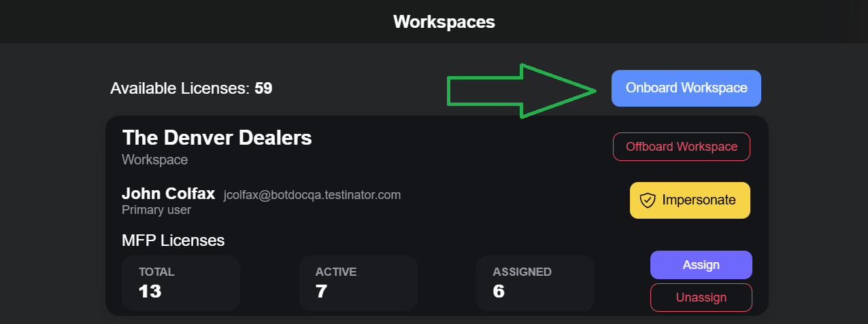Viewport: 868px width, 324px height.
Task: Unassign an MFP license
Action: click(x=701, y=298)
